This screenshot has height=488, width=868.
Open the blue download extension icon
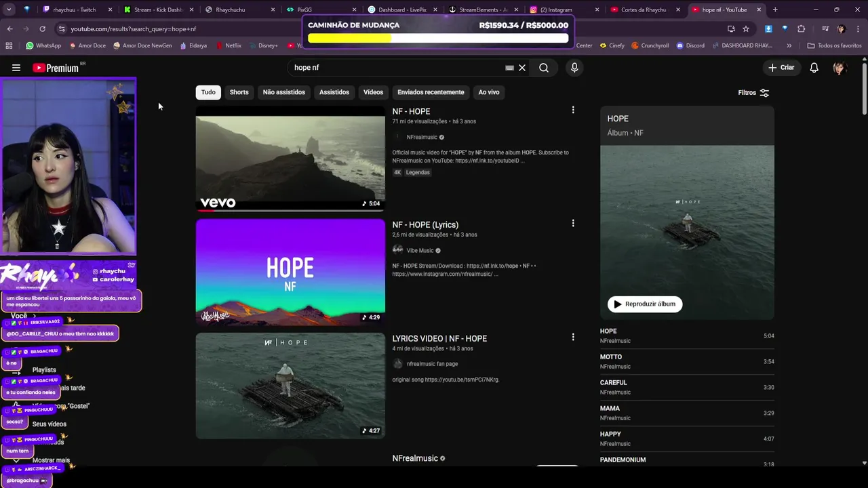pos(768,29)
